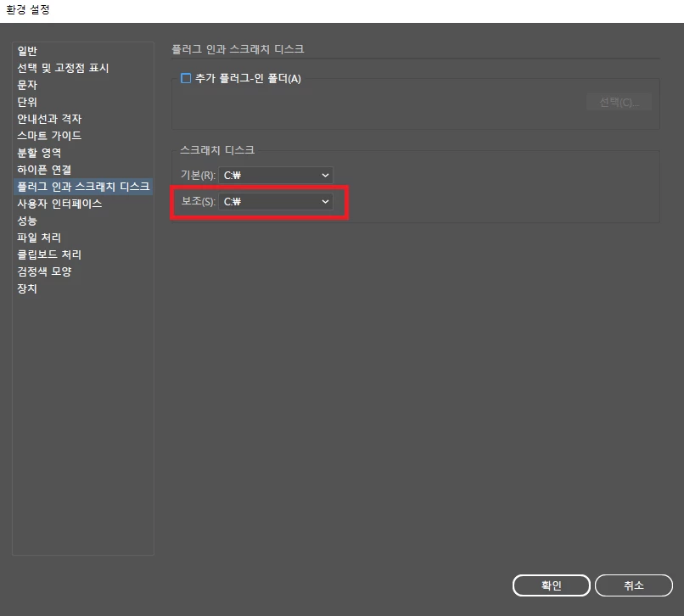
Task: Go to the 성능 preferences section
Action: click(x=27, y=221)
